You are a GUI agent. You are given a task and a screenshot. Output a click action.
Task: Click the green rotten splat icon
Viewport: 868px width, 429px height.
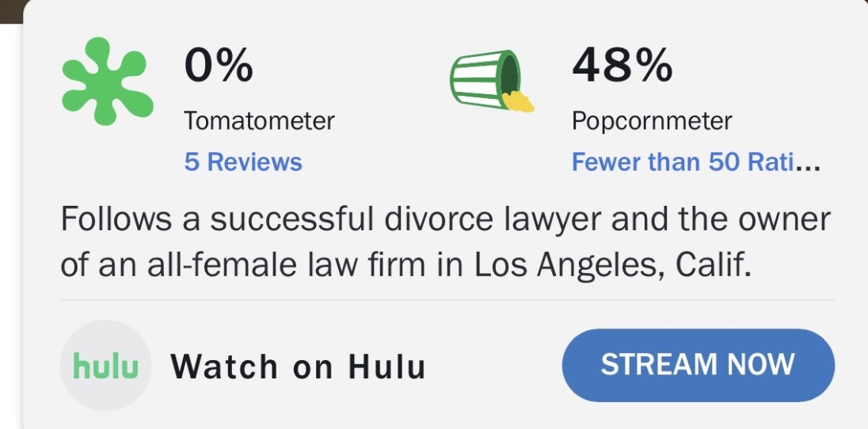108,81
